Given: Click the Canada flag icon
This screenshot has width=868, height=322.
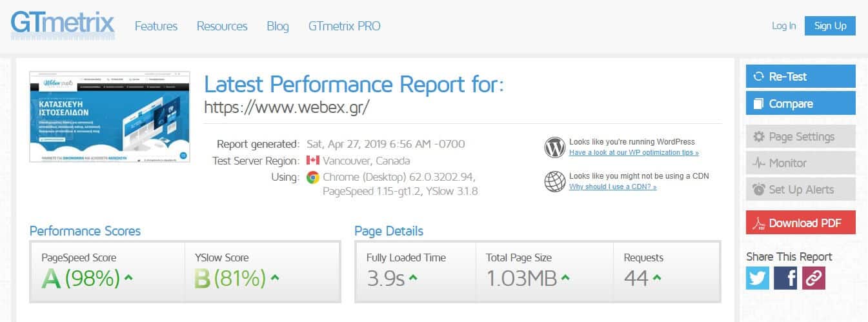Looking at the screenshot, I should 313,161.
